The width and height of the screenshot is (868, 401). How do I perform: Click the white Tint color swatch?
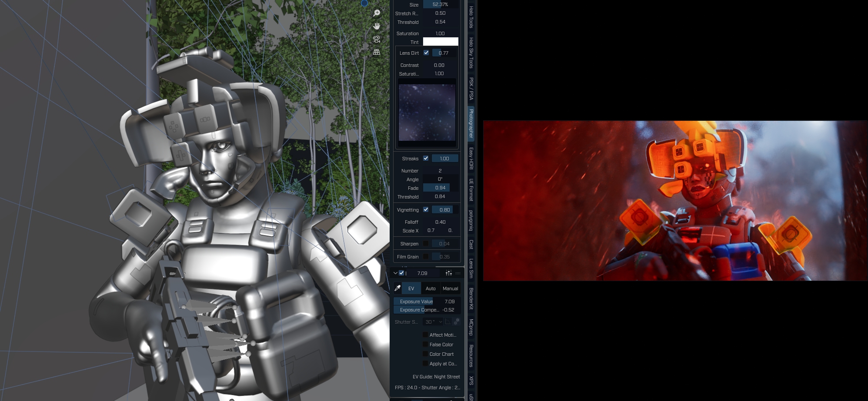[x=441, y=42]
